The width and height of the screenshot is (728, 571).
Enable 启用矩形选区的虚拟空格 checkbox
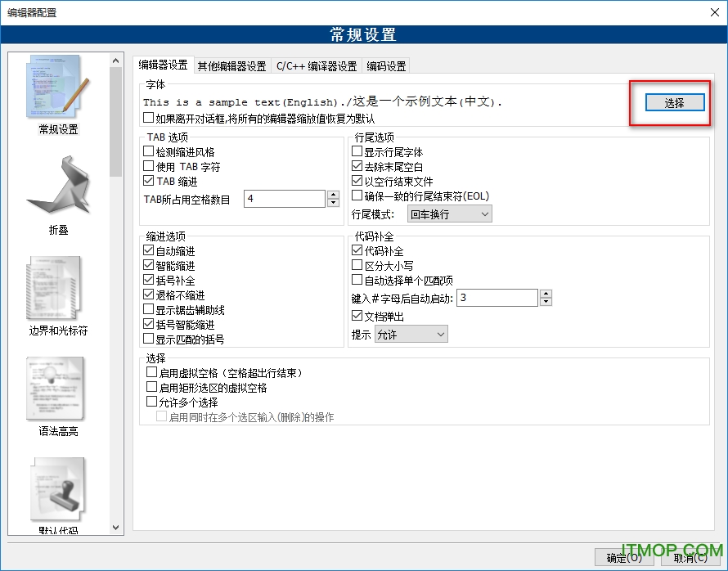tap(151, 387)
